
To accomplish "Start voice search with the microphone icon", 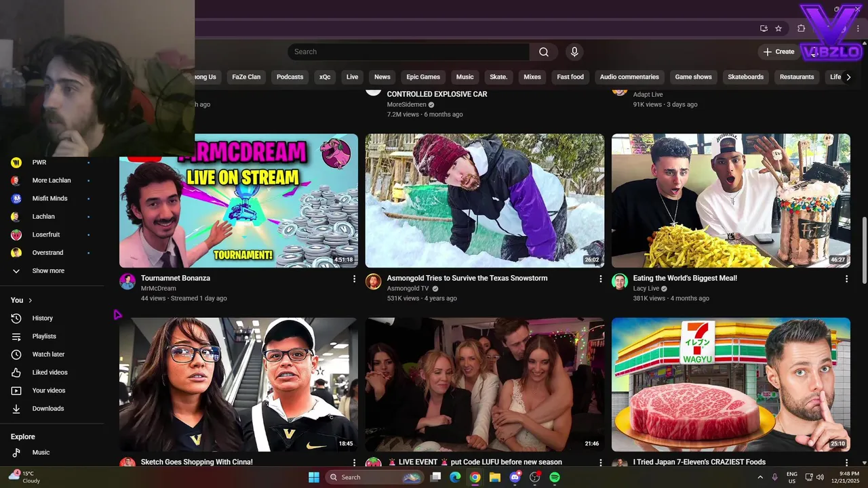I will pyautogui.click(x=574, y=52).
